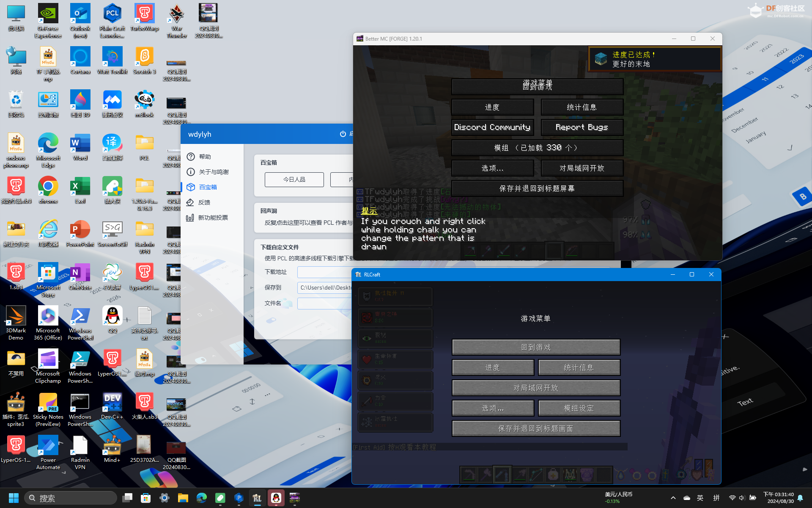Launch Dev-C++ from the desktop
Image resolution: width=812 pixels, height=508 pixels.
112,406
